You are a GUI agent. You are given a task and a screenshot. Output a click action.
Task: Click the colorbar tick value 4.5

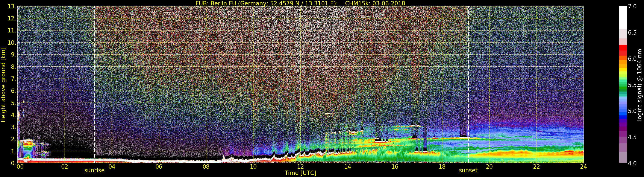point(632,137)
